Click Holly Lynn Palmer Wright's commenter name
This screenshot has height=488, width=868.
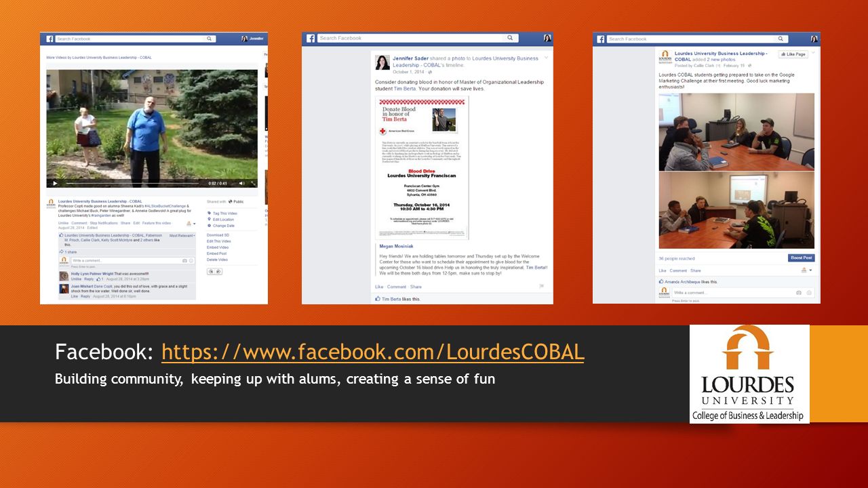[x=92, y=274]
